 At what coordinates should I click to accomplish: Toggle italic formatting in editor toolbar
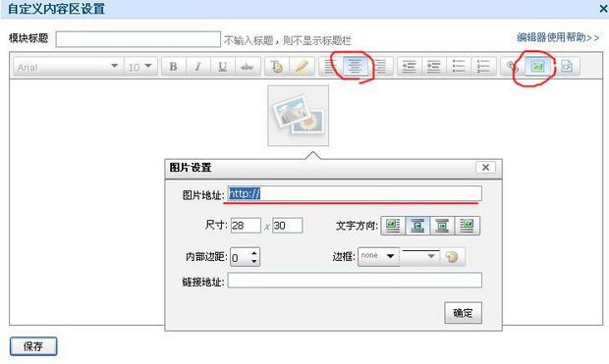click(x=197, y=67)
